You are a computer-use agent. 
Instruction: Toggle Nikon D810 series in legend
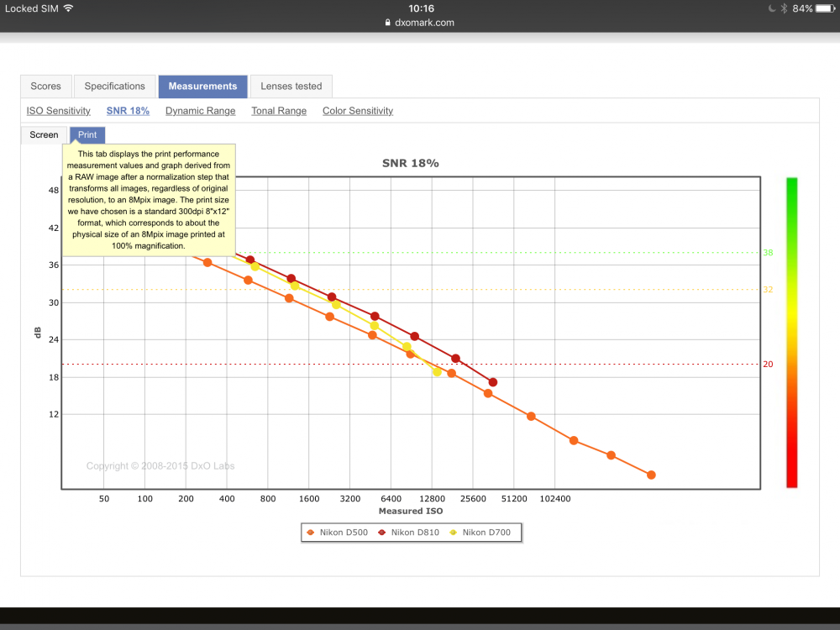point(409,532)
